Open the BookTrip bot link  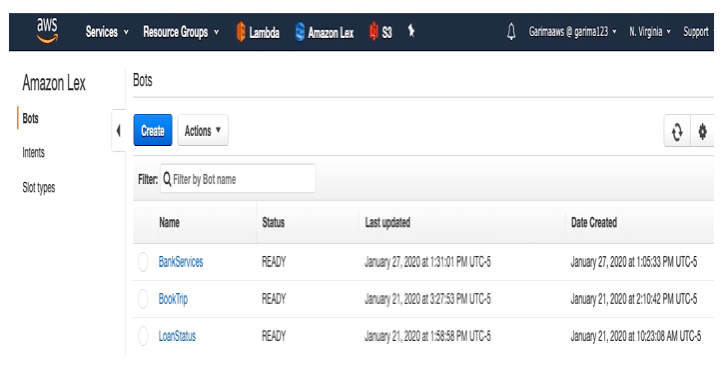(x=173, y=299)
